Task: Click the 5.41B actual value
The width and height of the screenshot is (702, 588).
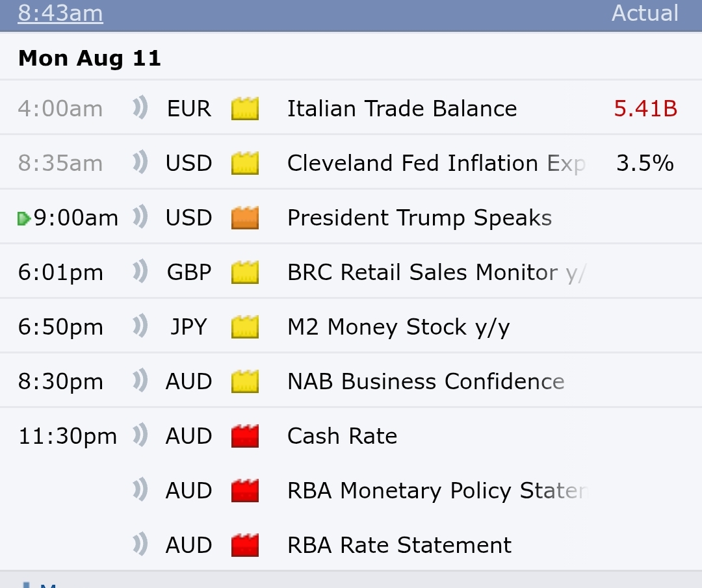Action: tap(645, 109)
